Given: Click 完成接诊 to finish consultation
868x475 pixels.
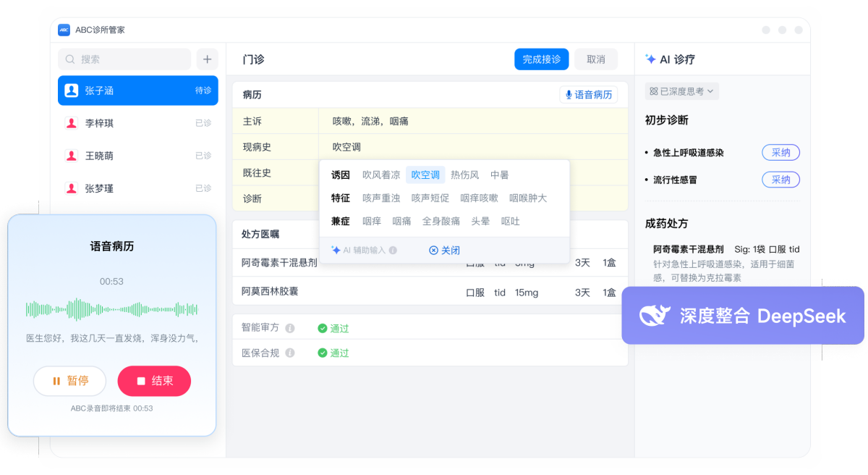Looking at the screenshot, I should (x=541, y=59).
